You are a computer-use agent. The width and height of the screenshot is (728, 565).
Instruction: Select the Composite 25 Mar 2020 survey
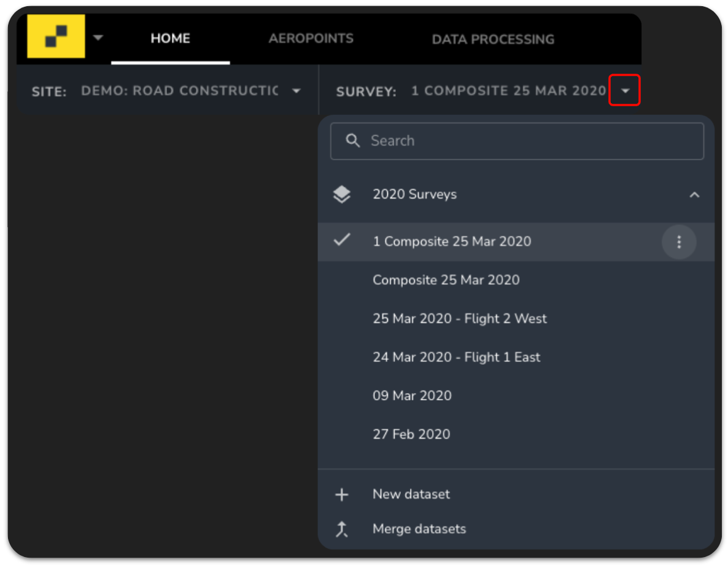click(446, 280)
